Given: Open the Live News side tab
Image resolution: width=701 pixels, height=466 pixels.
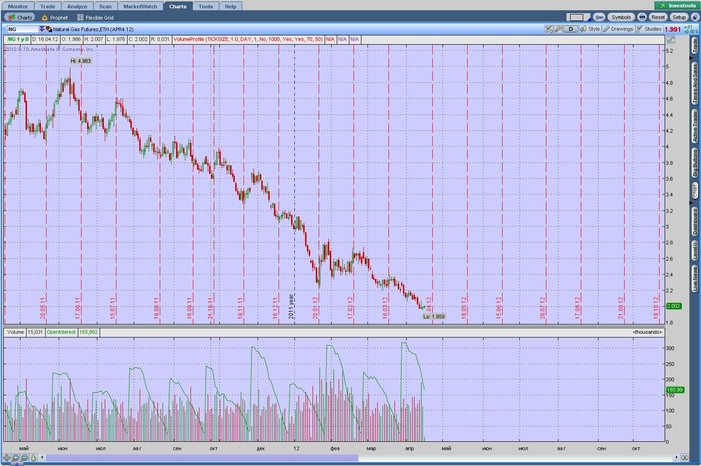Looking at the screenshot, I should pyautogui.click(x=695, y=279).
